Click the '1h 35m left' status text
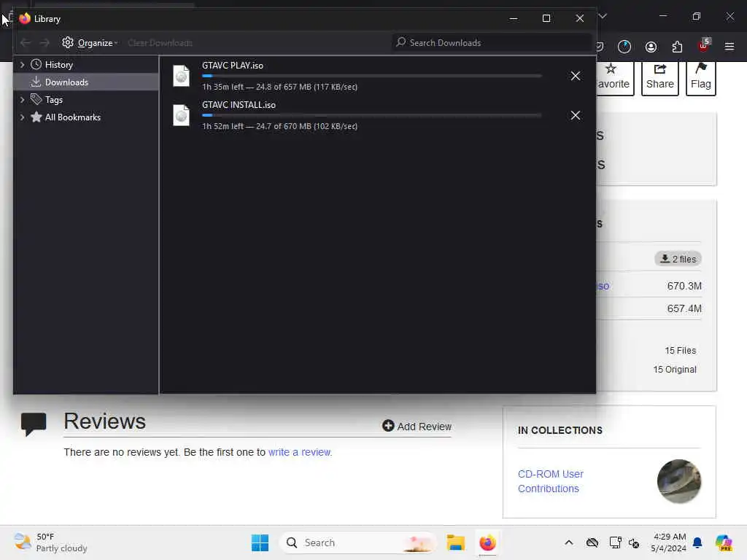Image resolution: width=747 pixels, height=560 pixels. click(222, 87)
